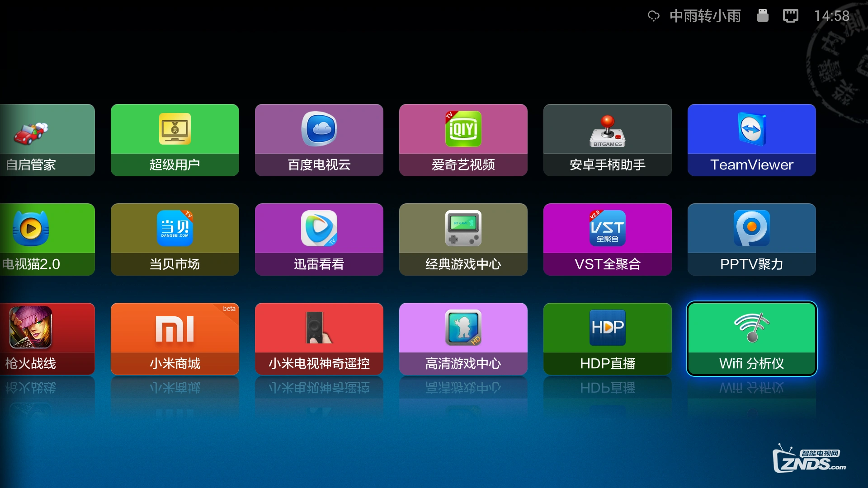The width and height of the screenshot is (868, 488).
Task: Click the ethernet network status icon
Action: [x=791, y=16]
